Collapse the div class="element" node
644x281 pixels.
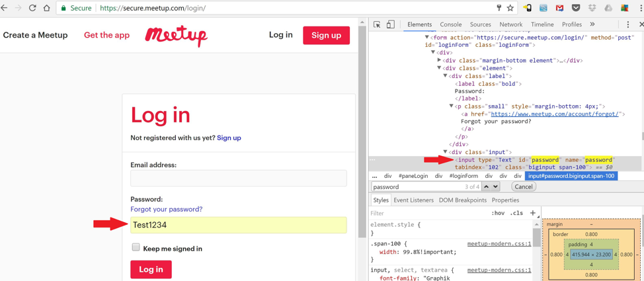(x=440, y=68)
